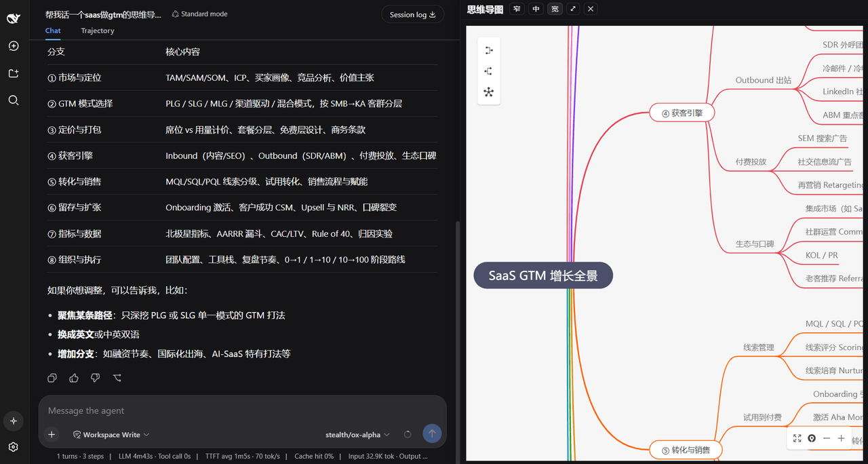Click the TAM/SAM/SOM core content cell
Image resolution: width=868 pixels, height=464 pixels.
coord(270,78)
